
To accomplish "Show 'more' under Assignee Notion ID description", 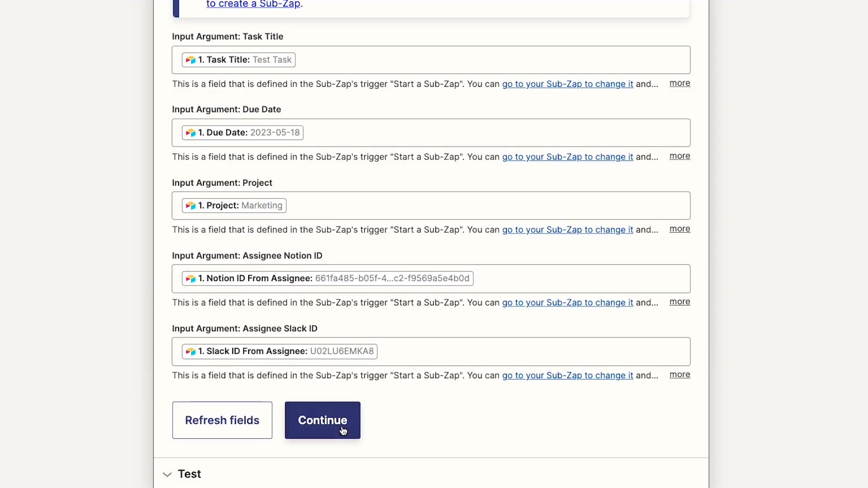I will click(x=679, y=301).
